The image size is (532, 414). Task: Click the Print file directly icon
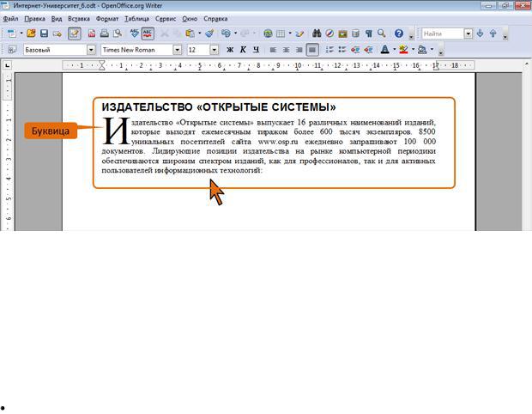click(x=105, y=33)
